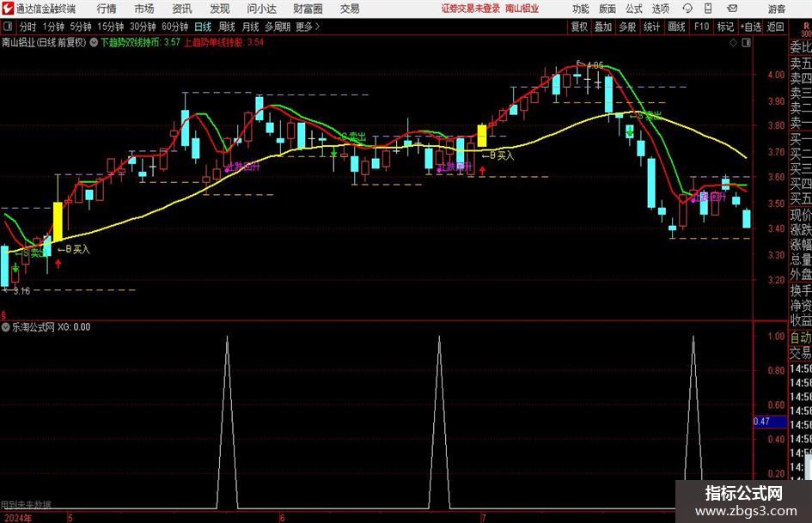The image size is (812, 523).
Task: Switch to the 1分钟 period tab
Action: pos(53,27)
